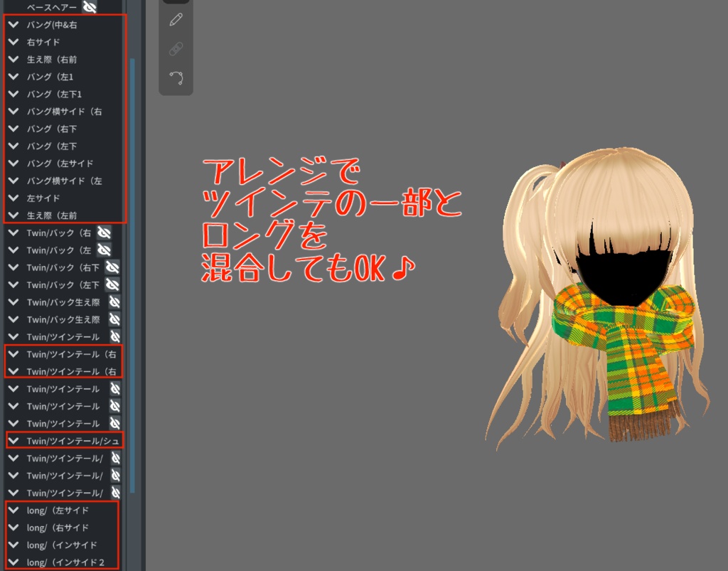Image resolution: width=728 pixels, height=571 pixels.
Task: Select the '右サイド' label text
Action: coord(43,42)
